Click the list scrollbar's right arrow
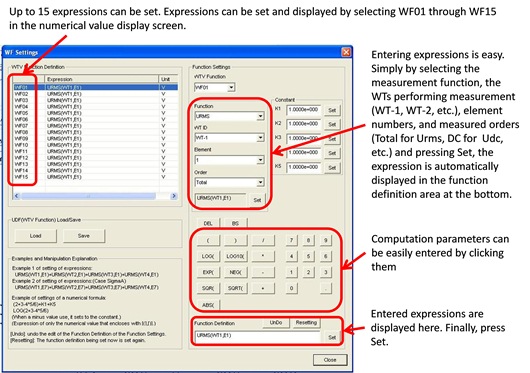The image size is (530, 373). (x=174, y=196)
